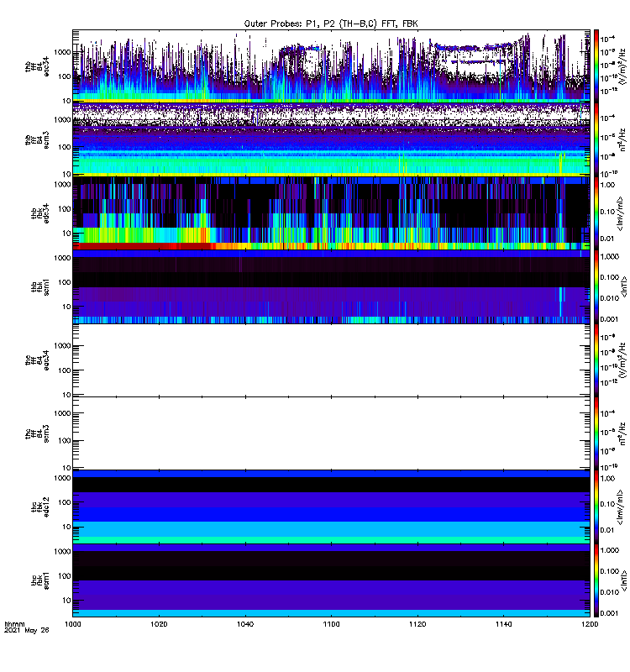Click the '<|mV/m|>' unit label of thb edc34 color bar
Image resolution: width=630 pixels, height=672 pixels.
pyautogui.click(x=619, y=213)
